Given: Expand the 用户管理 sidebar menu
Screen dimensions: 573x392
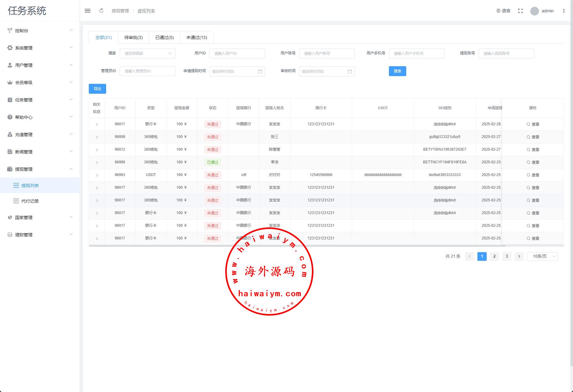Looking at the screenshot, I should [40, 65].
